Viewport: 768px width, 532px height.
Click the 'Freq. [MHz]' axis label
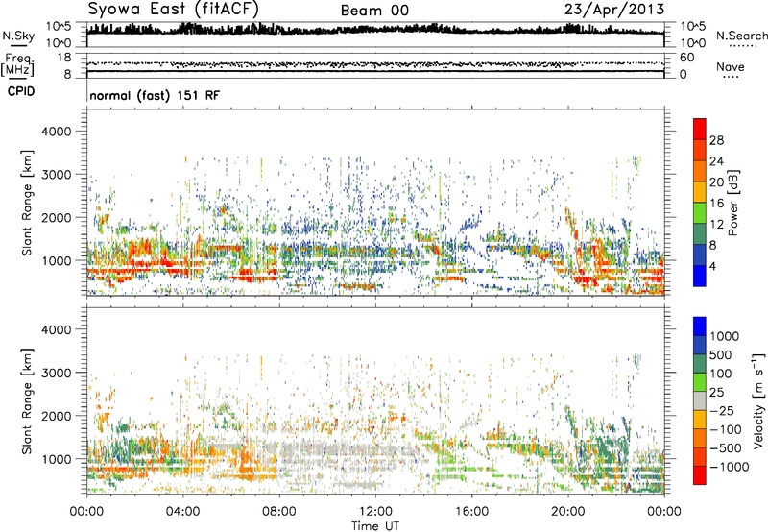pos(17,65)
